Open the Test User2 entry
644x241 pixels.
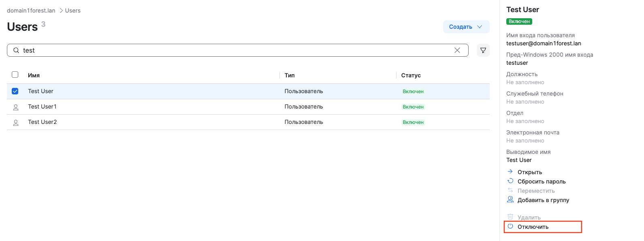click(x=42, y=122)
